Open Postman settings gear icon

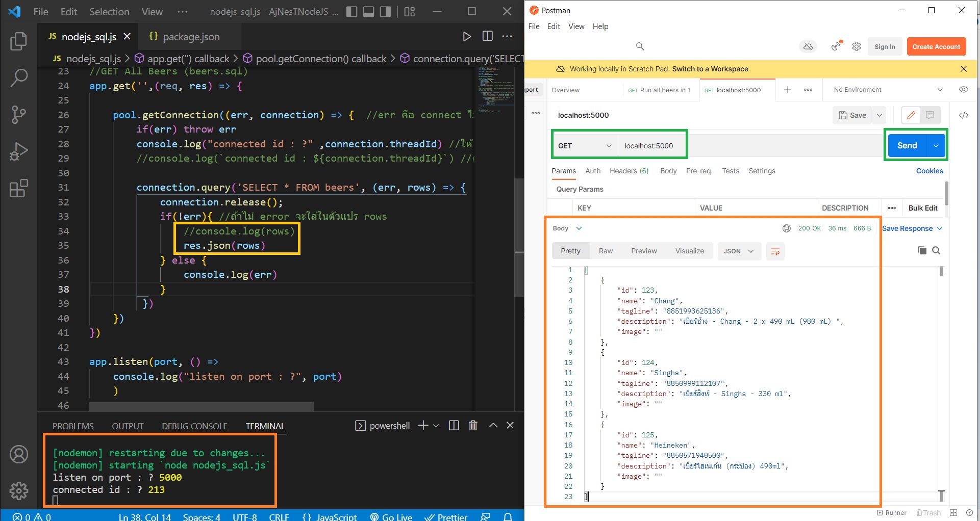[857, 47]
